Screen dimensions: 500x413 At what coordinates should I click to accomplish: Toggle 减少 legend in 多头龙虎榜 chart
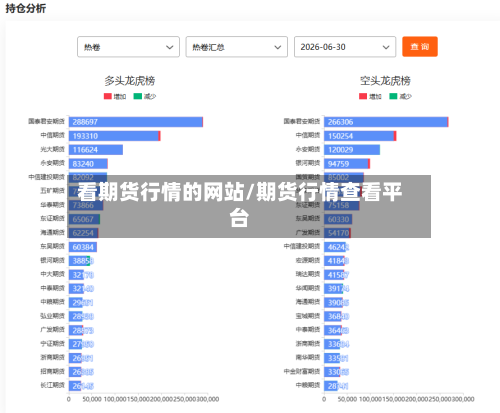[x=145, y=96]
